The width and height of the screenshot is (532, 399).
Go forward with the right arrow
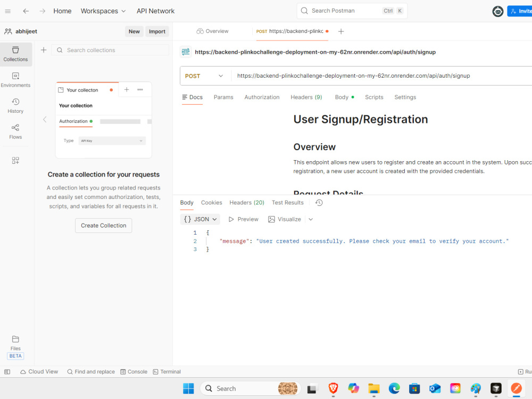[42, 11]
